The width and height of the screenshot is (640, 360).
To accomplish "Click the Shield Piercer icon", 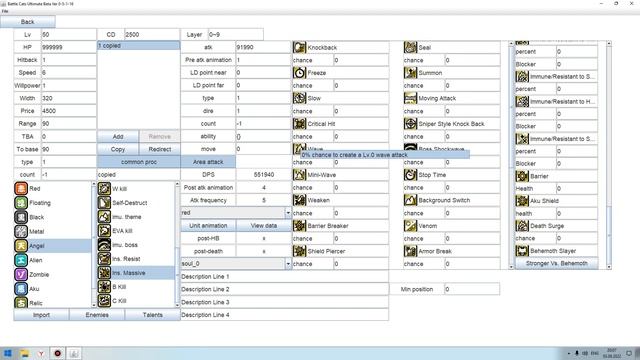I will coord(299,251).
